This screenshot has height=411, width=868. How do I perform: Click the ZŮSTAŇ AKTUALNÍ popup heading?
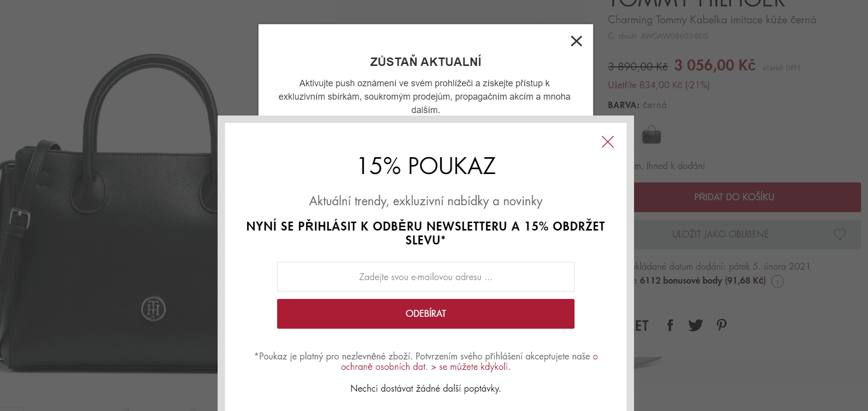(426, 62)
